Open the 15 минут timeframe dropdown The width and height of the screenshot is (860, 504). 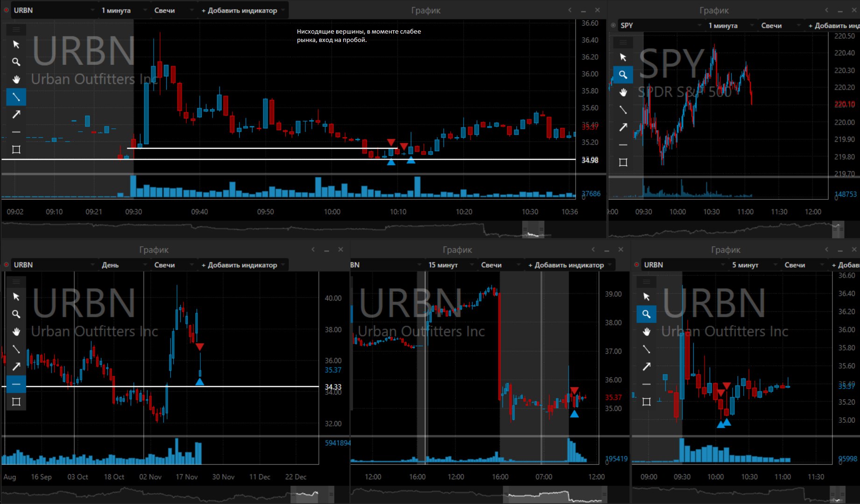point(450,265)
